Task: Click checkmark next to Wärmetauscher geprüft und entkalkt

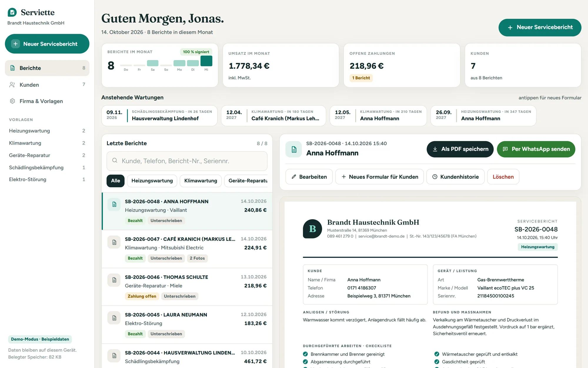Action: click(437, 354)
